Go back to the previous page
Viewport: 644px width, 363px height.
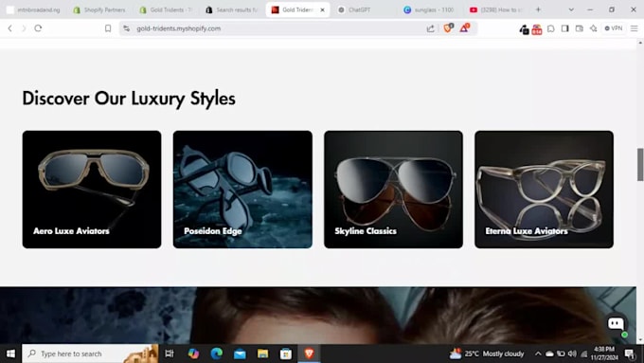coord(9,28)
